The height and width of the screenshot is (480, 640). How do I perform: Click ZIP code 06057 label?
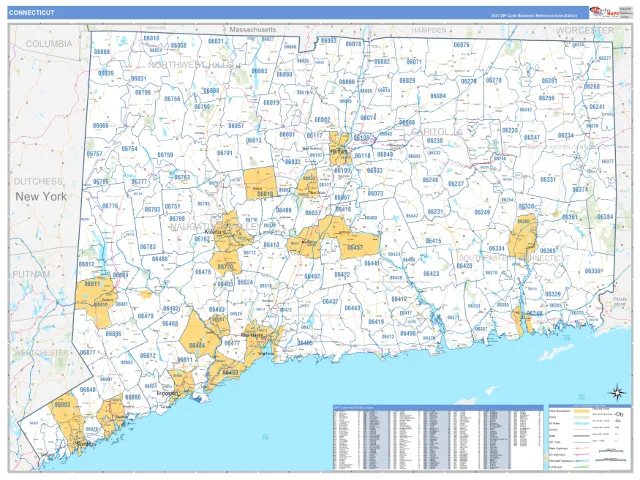(236, 126)
